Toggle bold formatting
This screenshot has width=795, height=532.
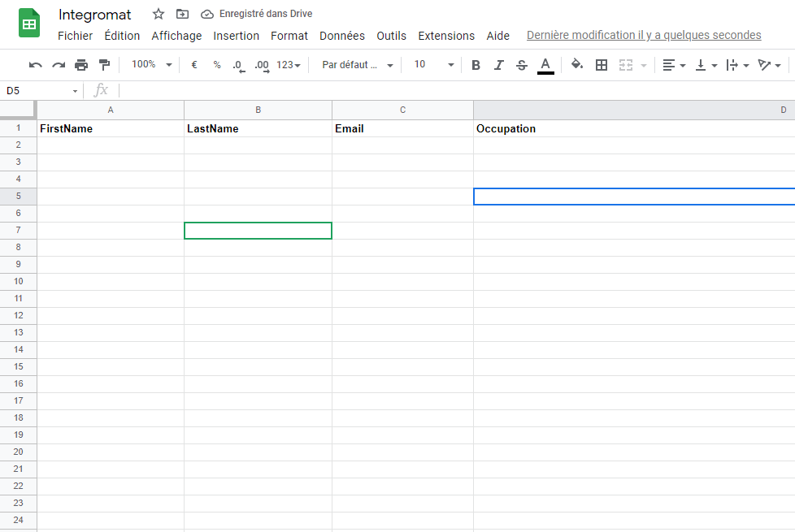pos(476,65)
